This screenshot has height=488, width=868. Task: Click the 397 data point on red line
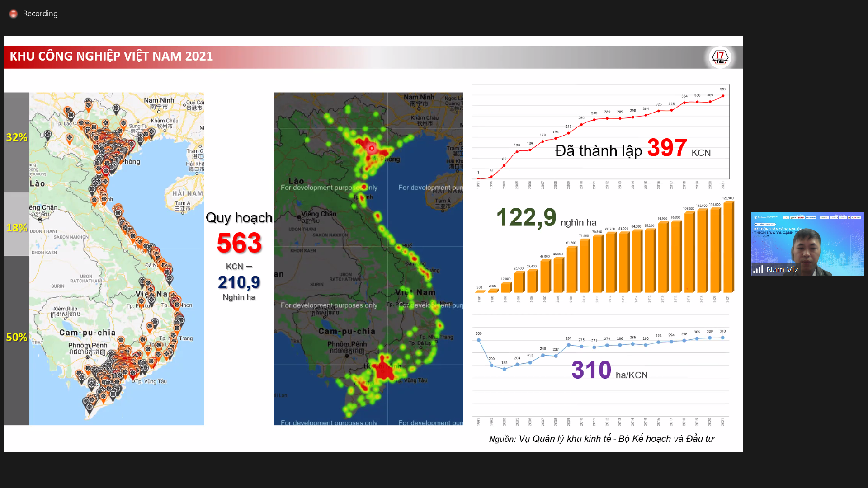723,96
